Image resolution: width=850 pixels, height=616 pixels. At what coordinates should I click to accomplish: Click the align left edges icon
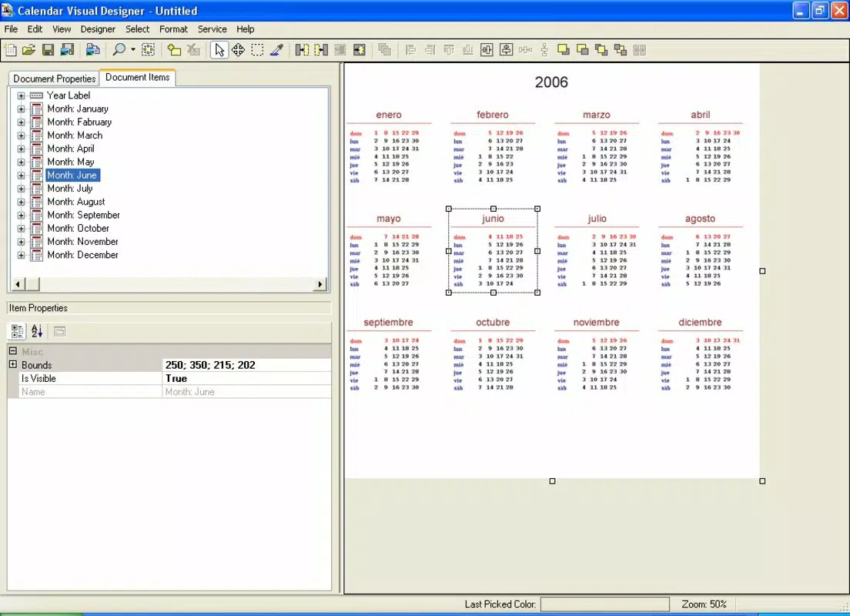tap(410, 50)
